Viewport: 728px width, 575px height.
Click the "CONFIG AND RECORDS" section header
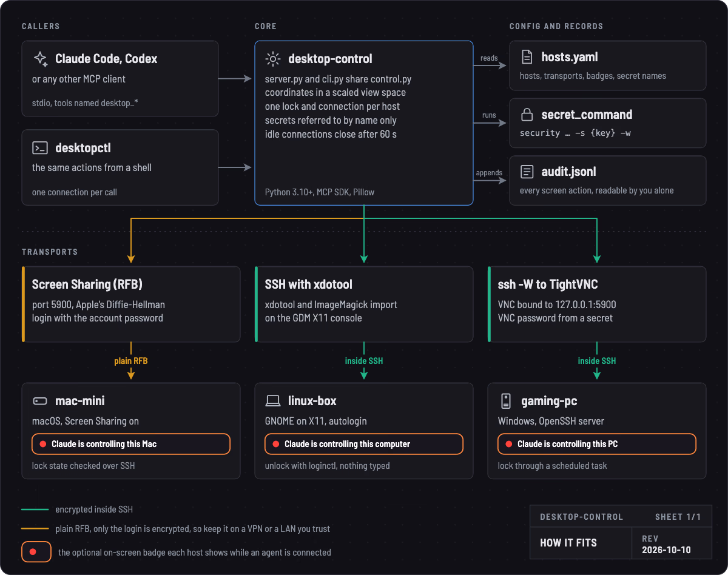click(x=556, y=27)
